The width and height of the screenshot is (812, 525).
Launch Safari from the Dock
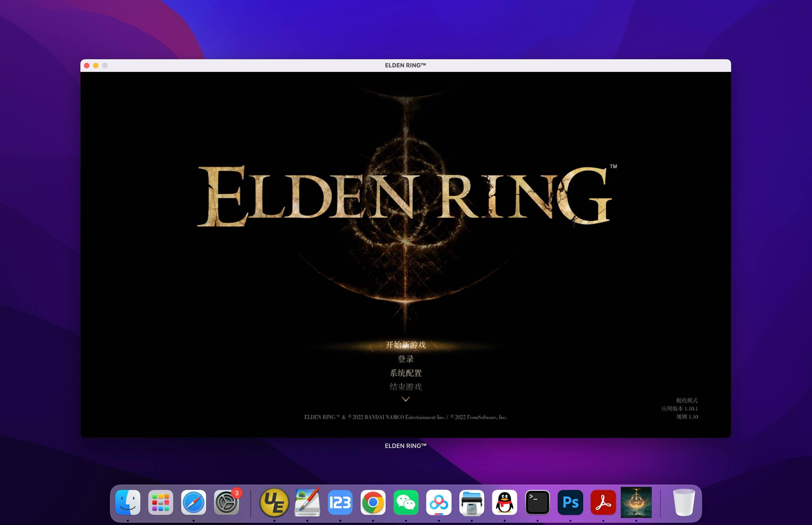tap(194, 502)
